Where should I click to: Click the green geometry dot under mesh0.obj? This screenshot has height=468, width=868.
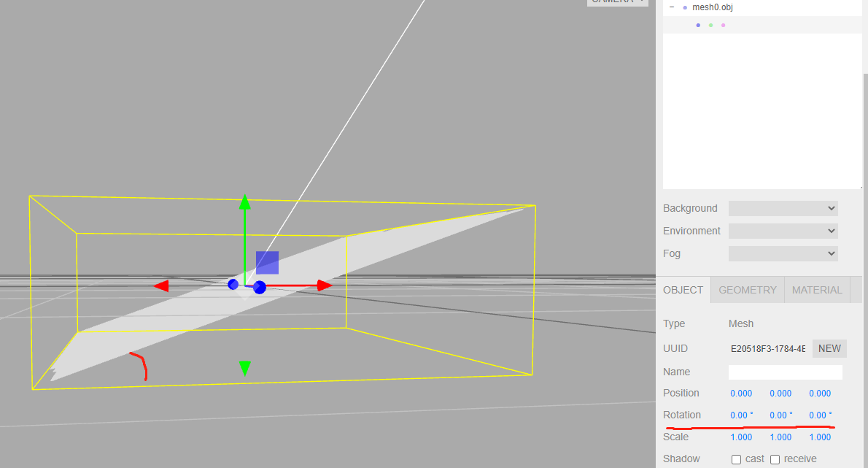[710, 25]
